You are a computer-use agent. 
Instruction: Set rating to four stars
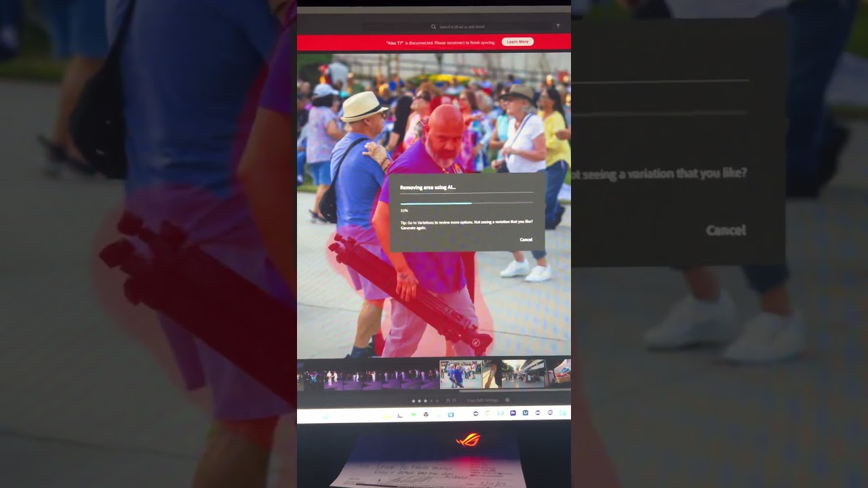coord(431,401)
